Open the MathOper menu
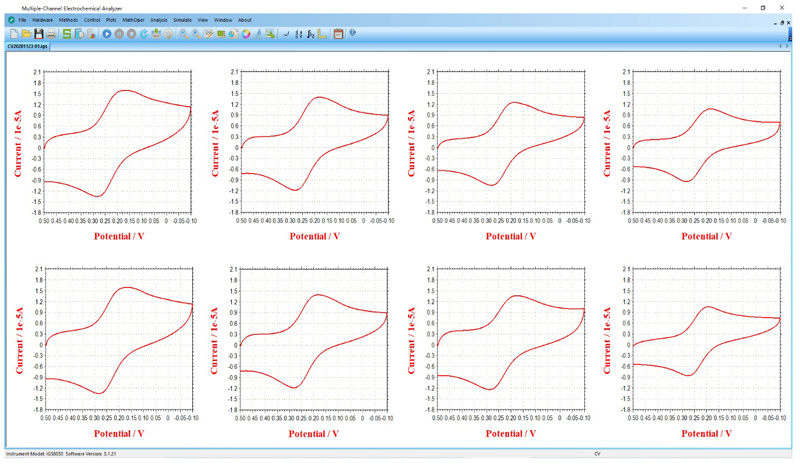 point(133,20)
